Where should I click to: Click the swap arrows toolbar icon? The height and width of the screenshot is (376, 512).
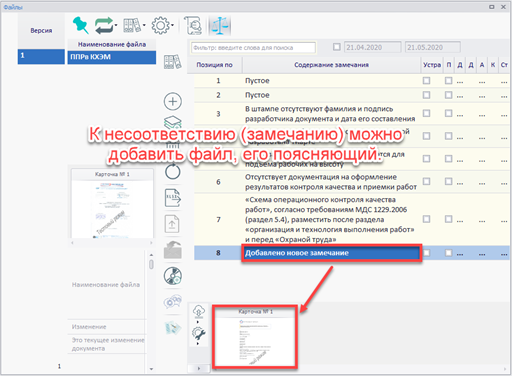tap(104, 25)
